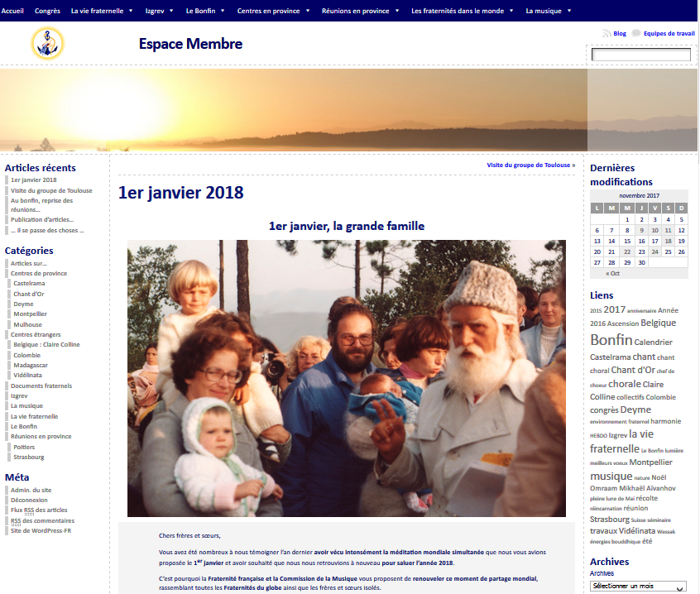Click the fraternity logo emblem
700x594 pixels.
47,43
